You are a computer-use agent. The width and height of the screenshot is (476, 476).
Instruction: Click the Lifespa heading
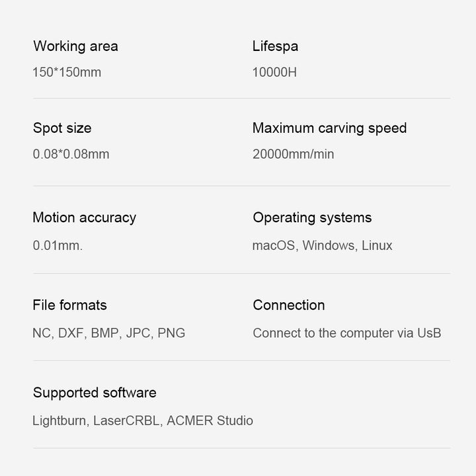pos(275,46)
